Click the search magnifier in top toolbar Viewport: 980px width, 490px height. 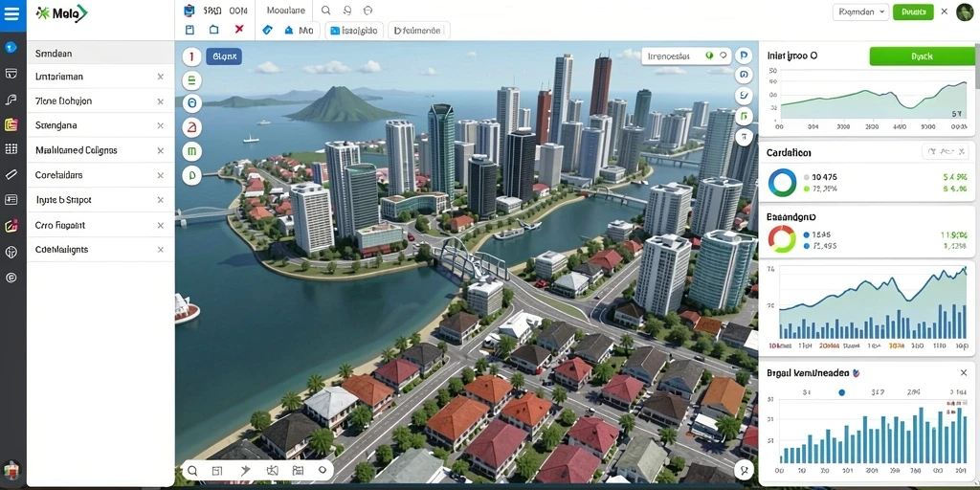pos(325,11)
